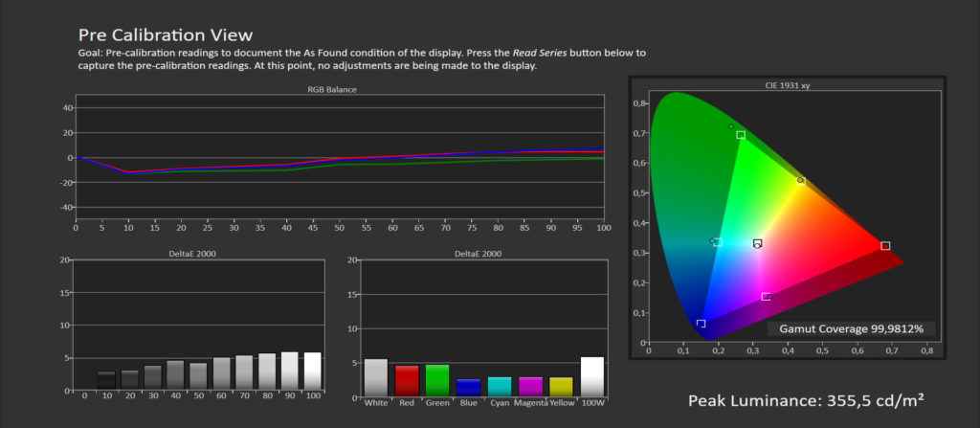Select the Peak Luminance reading text
Screen dimensions: 980x428
coord(805,399)
